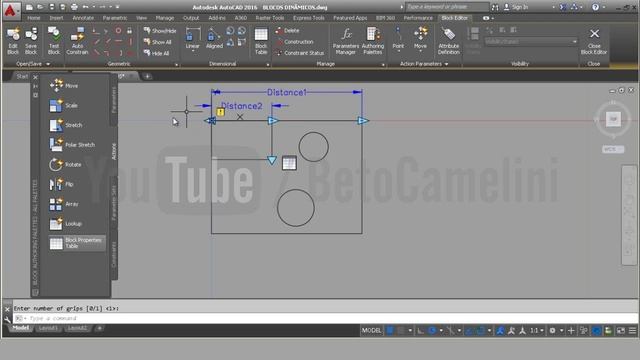Toggle Construction geometry
Image resolution: width=640 pixels, height=360 pixels.
[295, 42]
